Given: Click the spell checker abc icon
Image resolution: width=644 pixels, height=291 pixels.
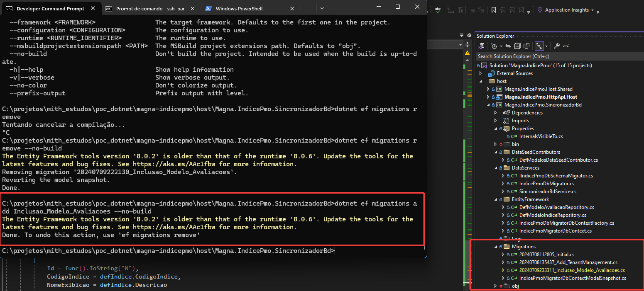Looking at the screenshot, I should pyautogui.click(x=438, y=10).
